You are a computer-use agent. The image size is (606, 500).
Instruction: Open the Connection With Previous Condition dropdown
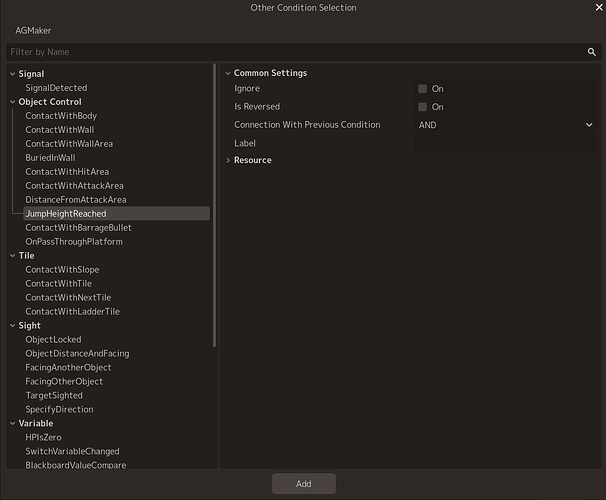point(506,125)
